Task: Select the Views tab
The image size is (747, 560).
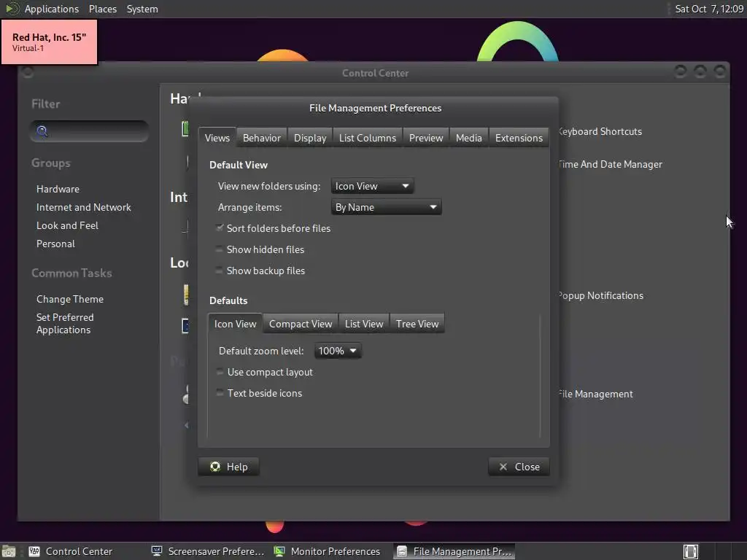Action: [x=217, y=138]
